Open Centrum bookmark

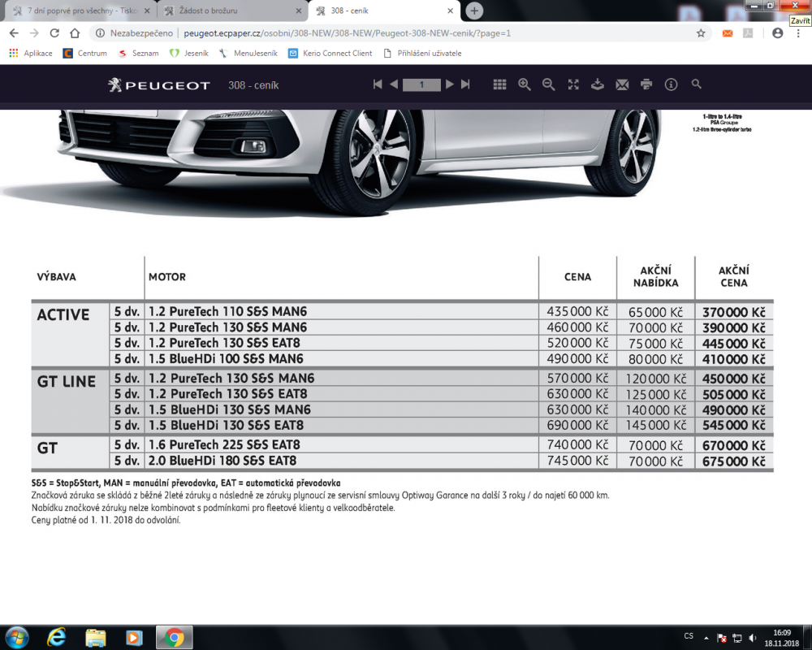click(x=85, y=54)
